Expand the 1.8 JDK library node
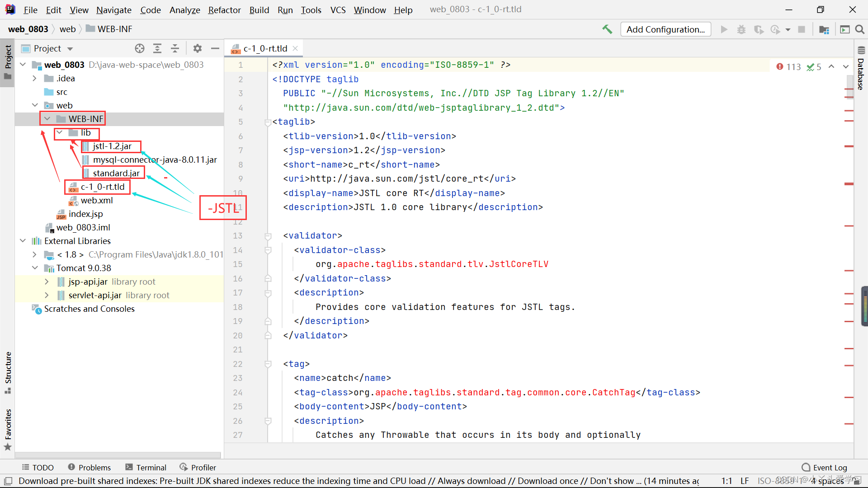 [35, 254]
